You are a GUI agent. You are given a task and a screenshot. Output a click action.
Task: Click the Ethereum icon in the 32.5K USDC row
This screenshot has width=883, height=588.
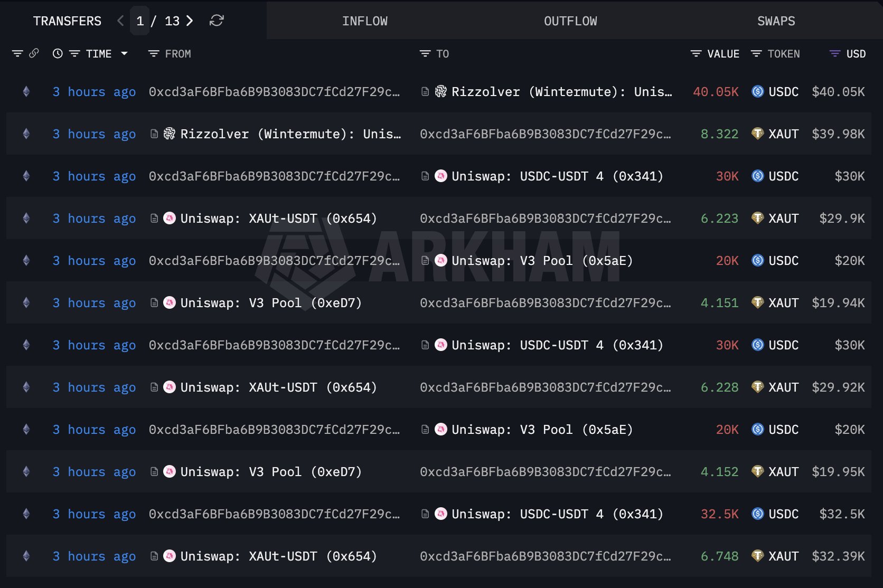(x=26, y=514)
